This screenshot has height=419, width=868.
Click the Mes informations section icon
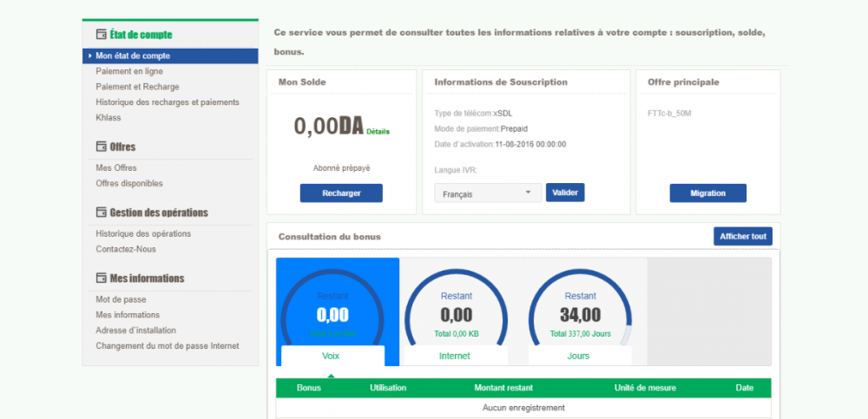coord(101,278)
